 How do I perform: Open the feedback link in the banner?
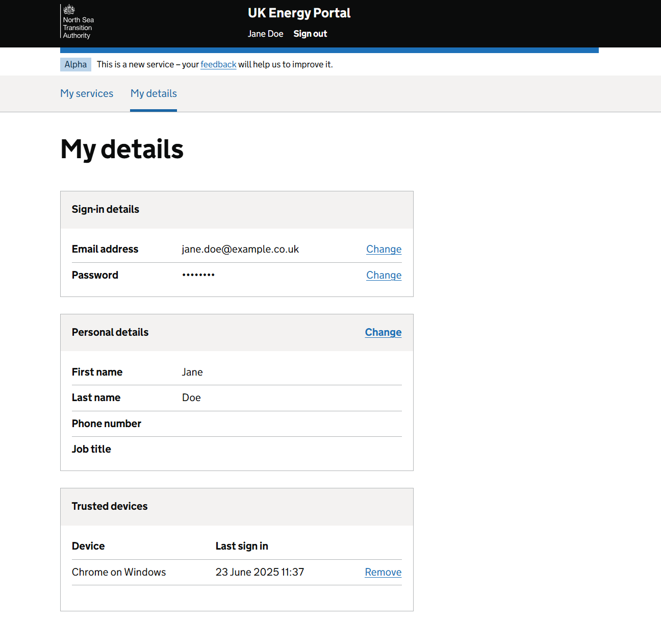point(218,64)
